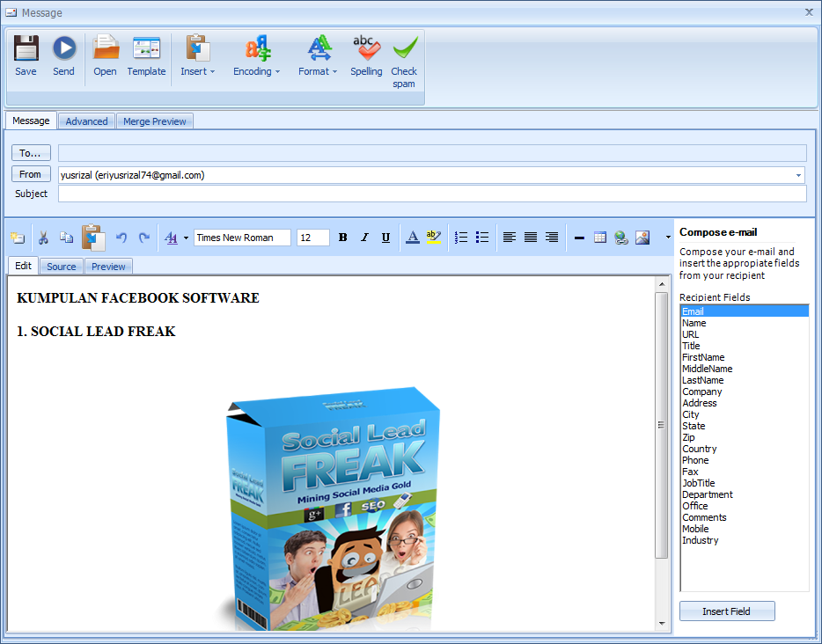Align text left
This screenshot has width=822, height=644.
[509, 238]
